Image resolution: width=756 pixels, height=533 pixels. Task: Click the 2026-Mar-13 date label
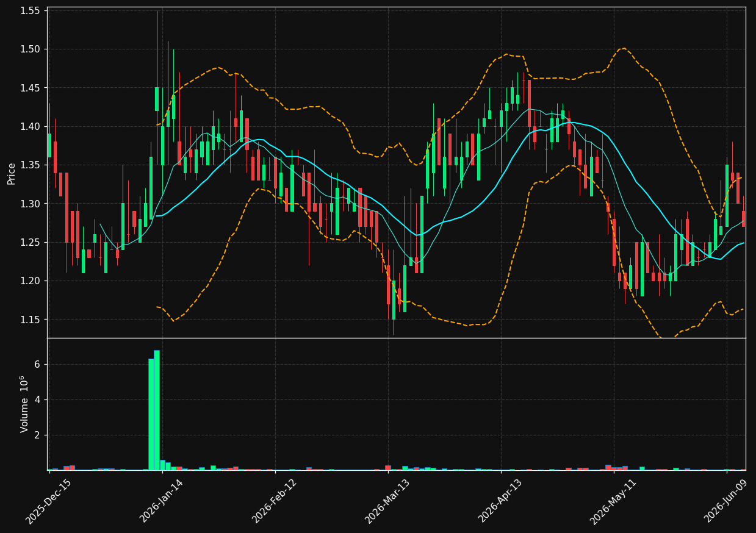click(x=387, y=501)
